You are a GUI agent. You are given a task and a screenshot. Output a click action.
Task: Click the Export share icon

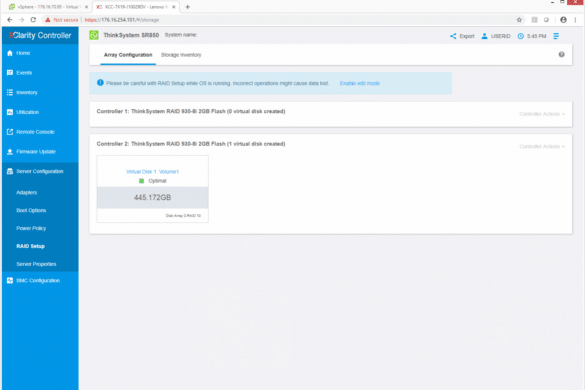[453, 36]
